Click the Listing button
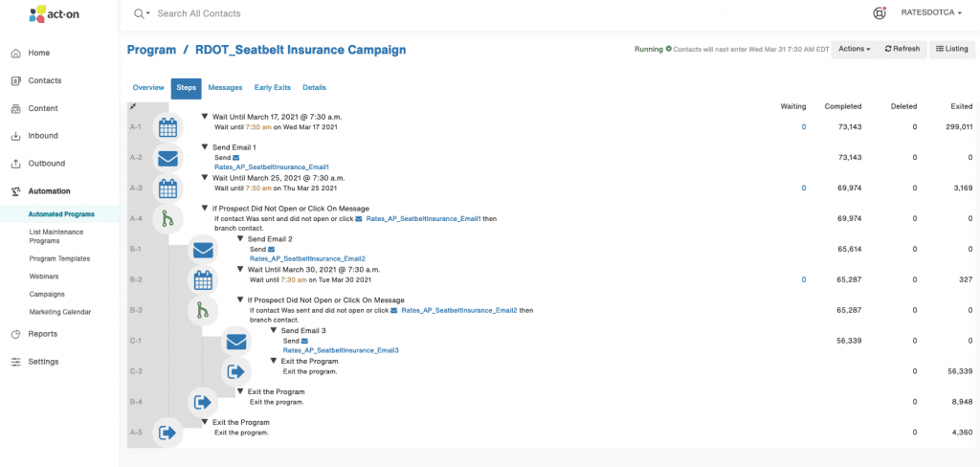 pyautogui.click(x=952, y=49)
